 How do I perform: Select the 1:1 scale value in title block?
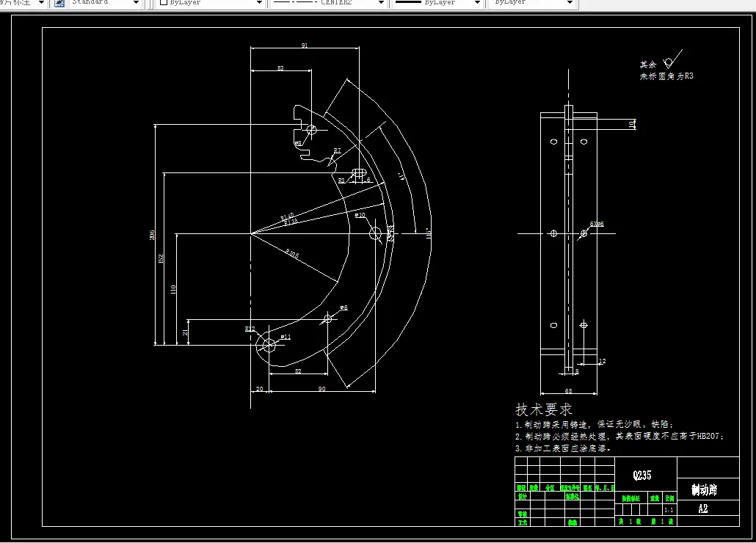[669, 510]
